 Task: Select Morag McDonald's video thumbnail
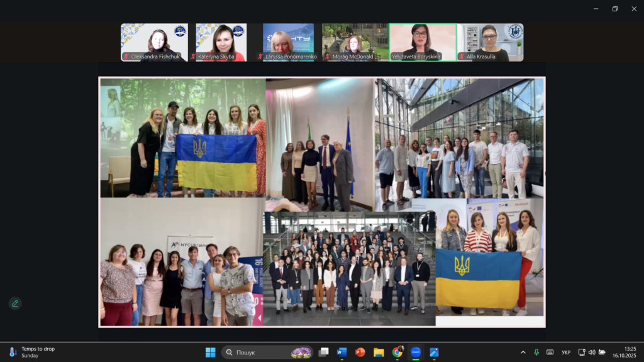point(355,42)
